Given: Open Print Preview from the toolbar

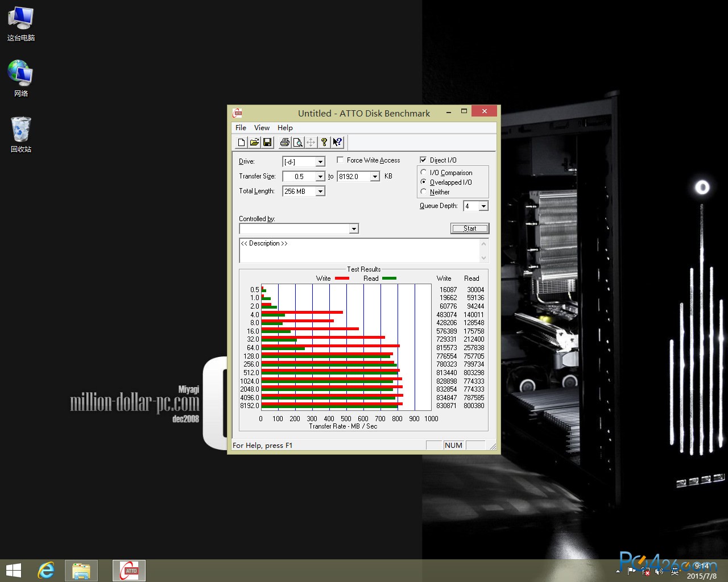Looking at the screenshot, I should click(297, 142).
